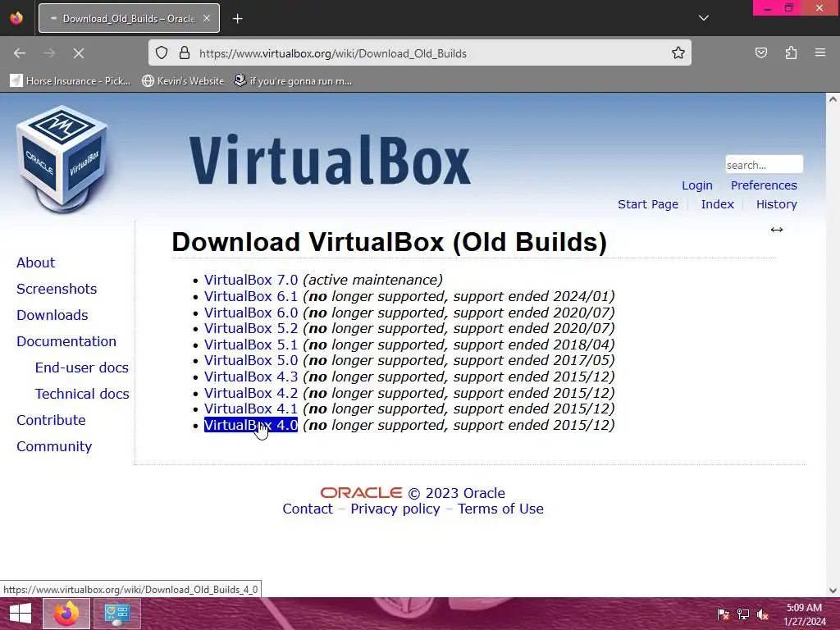Click scrollbar down arrow
This screenshot has width=840, height=630.
pos(833,591)
